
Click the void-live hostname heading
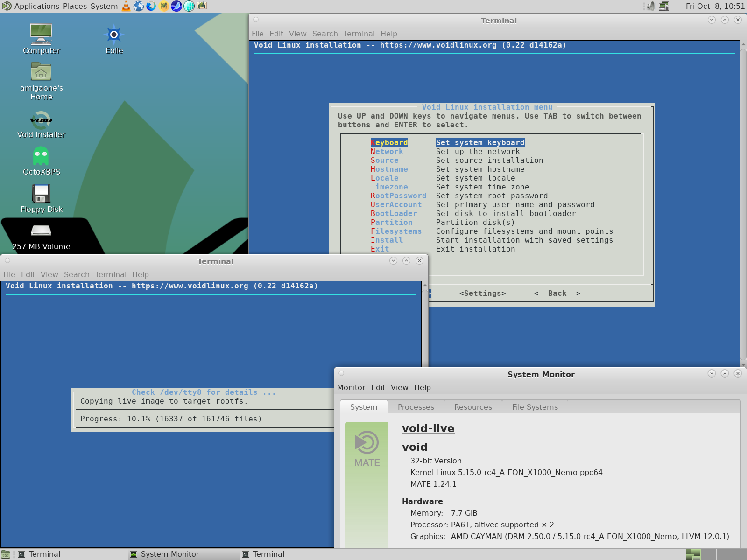pos(428,428)
